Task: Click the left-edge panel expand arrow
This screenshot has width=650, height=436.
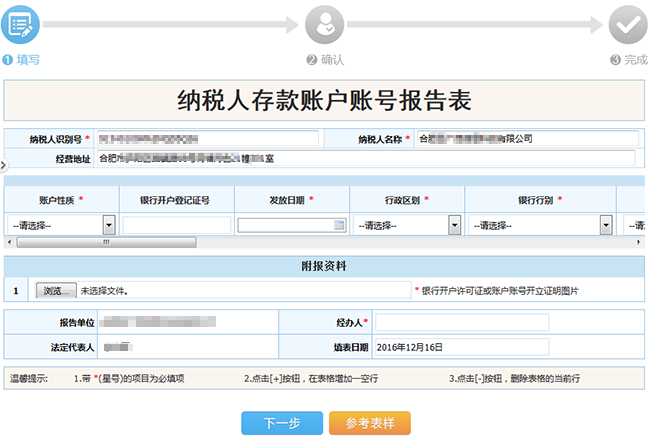Action: click(x=3, y=163)
